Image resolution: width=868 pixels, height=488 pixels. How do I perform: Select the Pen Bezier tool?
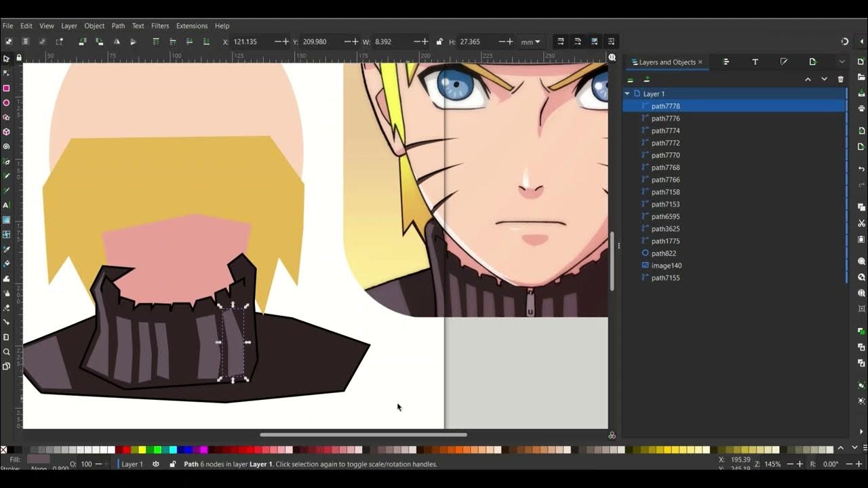pyautogui.click(x=6, y=161)
